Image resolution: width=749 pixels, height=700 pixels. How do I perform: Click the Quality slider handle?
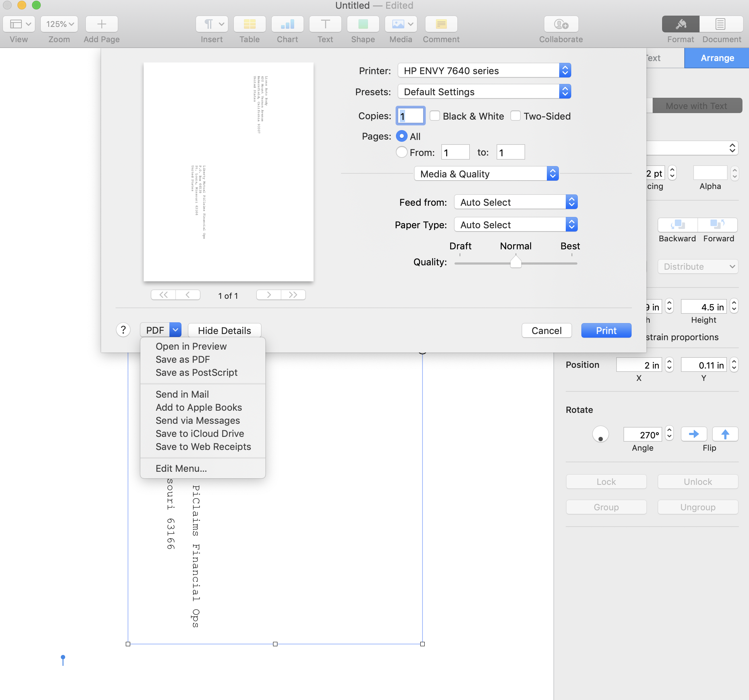(516, 262)
